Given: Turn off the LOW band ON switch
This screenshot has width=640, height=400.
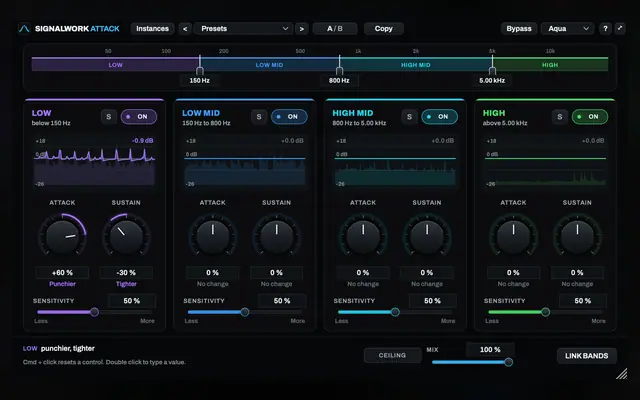Looking at the screenshot, I should tap(139, 117).
